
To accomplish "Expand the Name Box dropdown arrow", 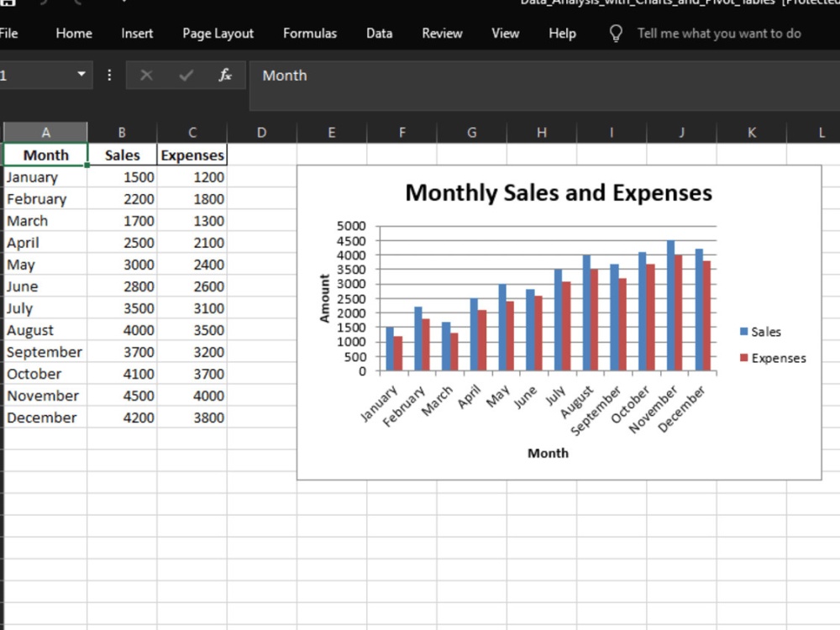I will tap(81, 74).
